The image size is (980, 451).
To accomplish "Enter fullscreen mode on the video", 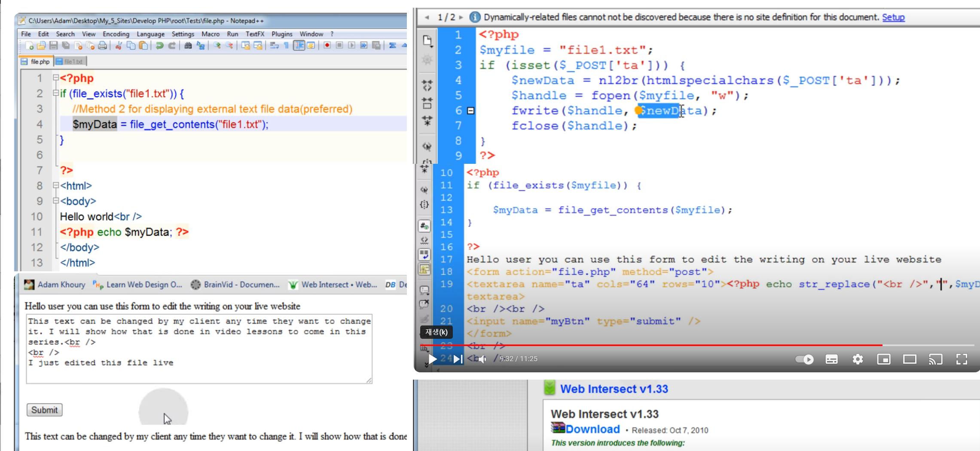I will pyautogui.click(x=962, y=359).
